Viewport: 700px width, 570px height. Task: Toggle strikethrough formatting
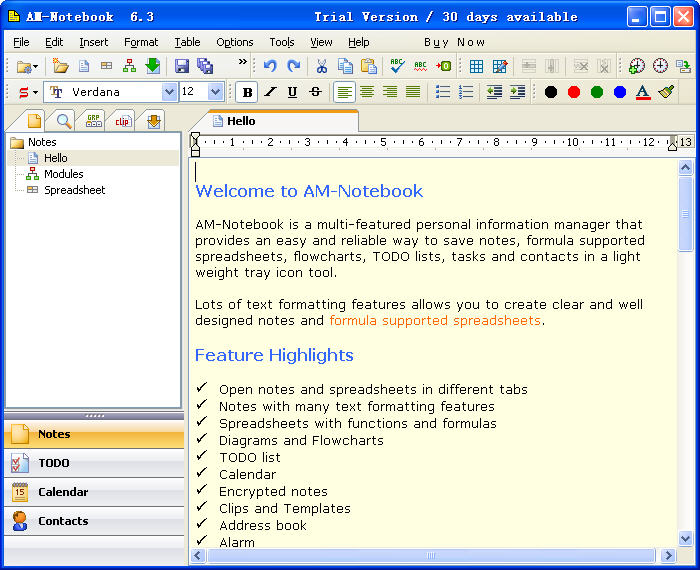(315, 92)
